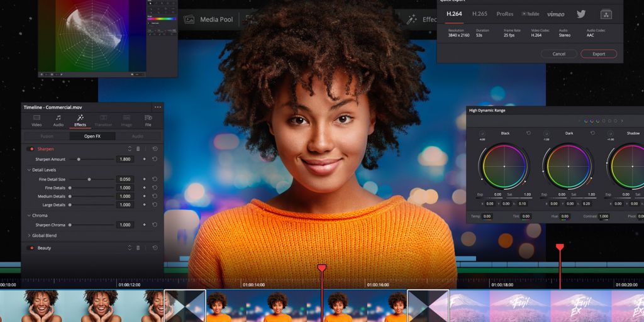Reset the Sharpen Amount parameter
The height and width of the screenshot is (322, 644).
(155, 159)
